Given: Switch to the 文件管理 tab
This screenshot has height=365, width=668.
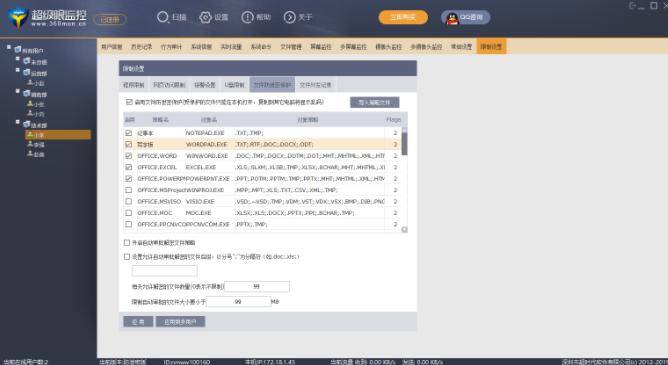Looking at the screenshot, I should 291,47.
